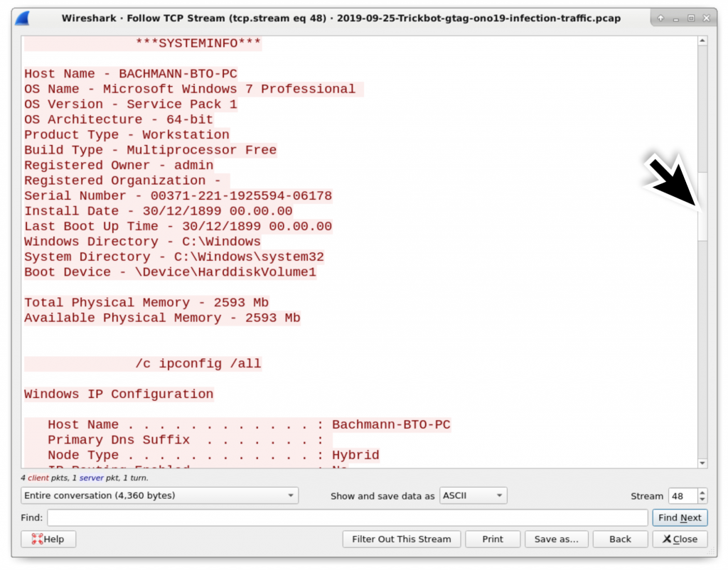Image resolution: width=728 pixels, height=570 pixels.
Task: Click the OS Architecture - 64-bit line
Action: (119, 119)
